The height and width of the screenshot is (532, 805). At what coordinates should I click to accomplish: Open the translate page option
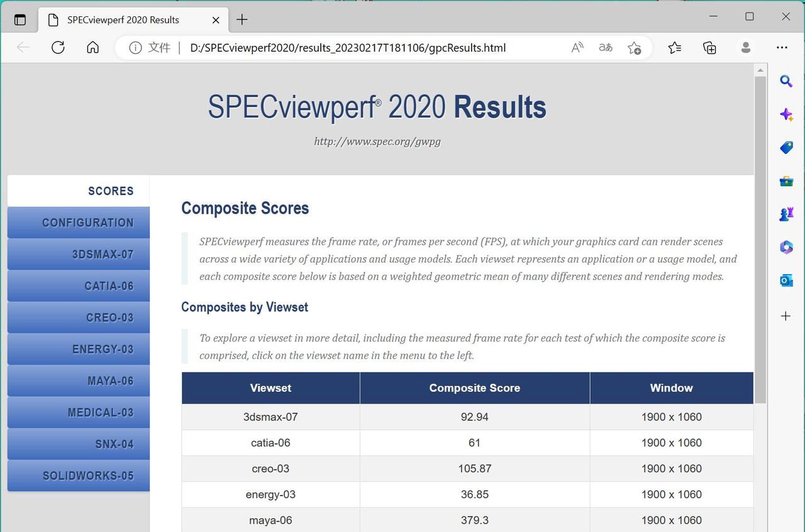[606, 48]
